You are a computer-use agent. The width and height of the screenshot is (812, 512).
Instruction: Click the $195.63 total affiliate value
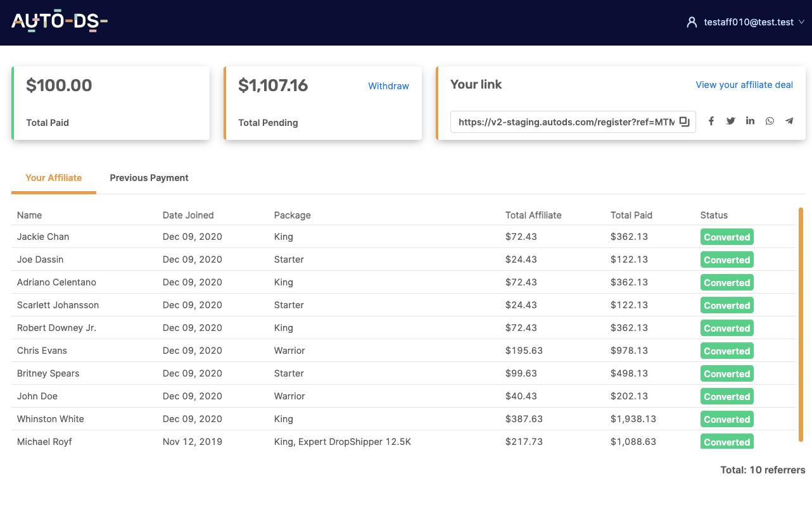click(524, 351)
